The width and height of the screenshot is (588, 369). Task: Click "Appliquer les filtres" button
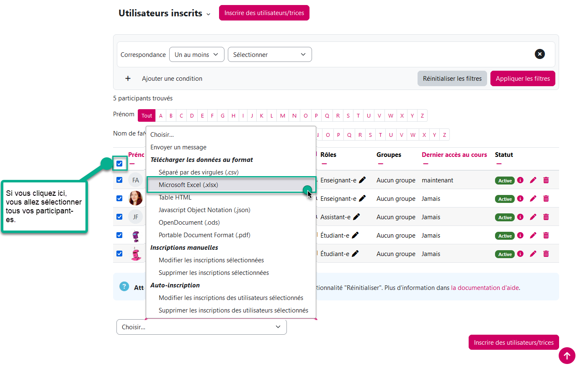tap(522, 79)
